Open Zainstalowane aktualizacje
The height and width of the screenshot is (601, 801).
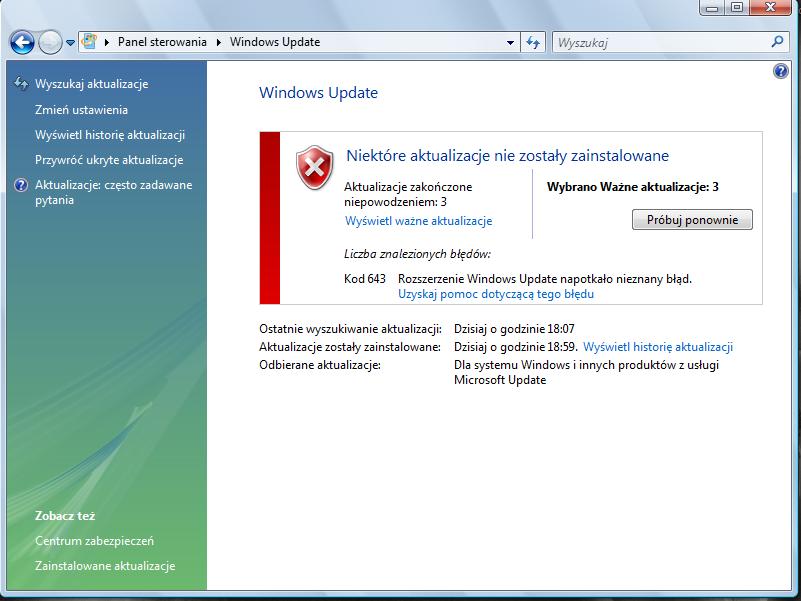point(105,566)
